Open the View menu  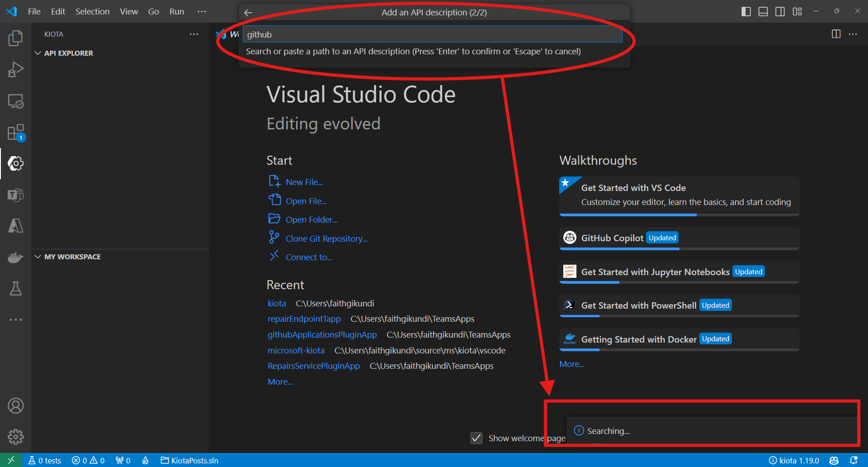(x=129, y=12)
